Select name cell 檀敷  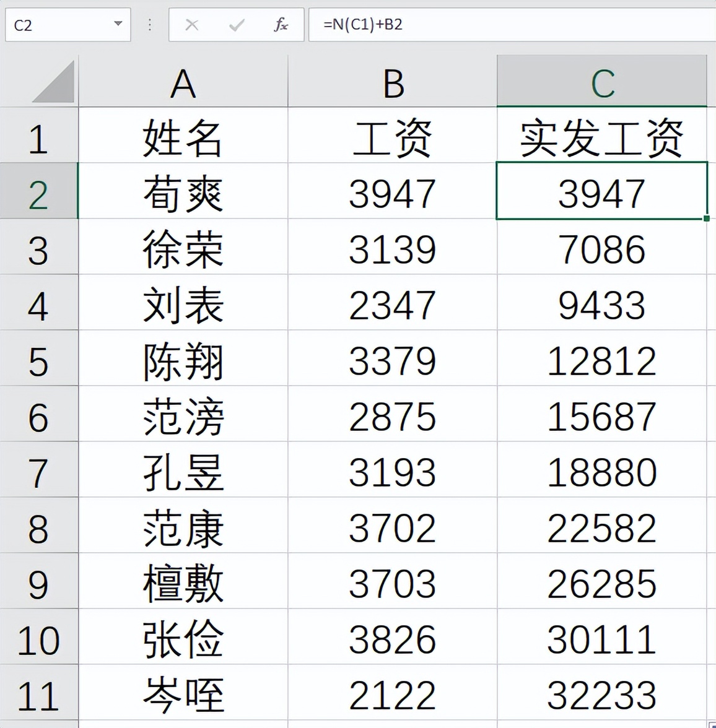(183, 581)
